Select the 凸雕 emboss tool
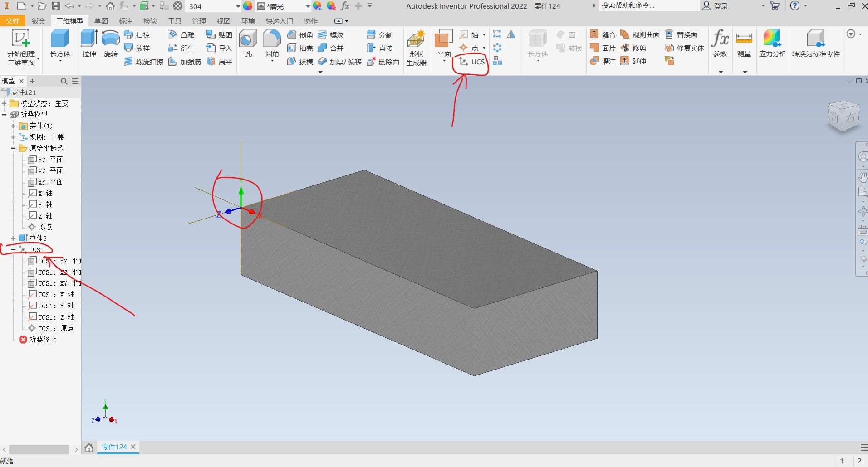The width and height of the screenshot is (868, 467). 181,35
